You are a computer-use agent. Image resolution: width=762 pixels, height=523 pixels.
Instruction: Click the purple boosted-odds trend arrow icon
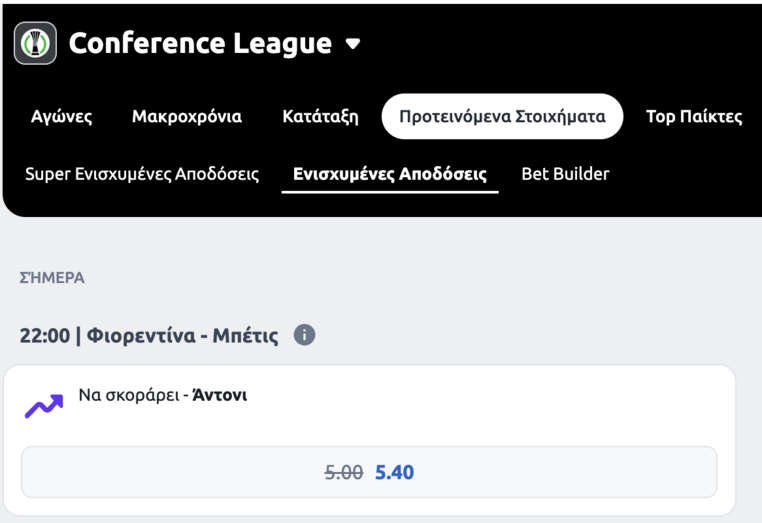(44, 406)
